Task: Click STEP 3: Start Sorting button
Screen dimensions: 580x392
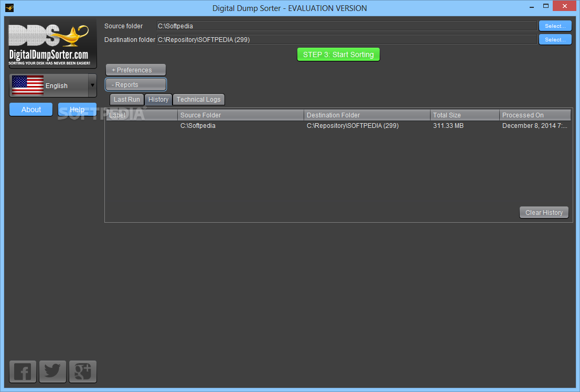Action: click(x=338, y=55)
